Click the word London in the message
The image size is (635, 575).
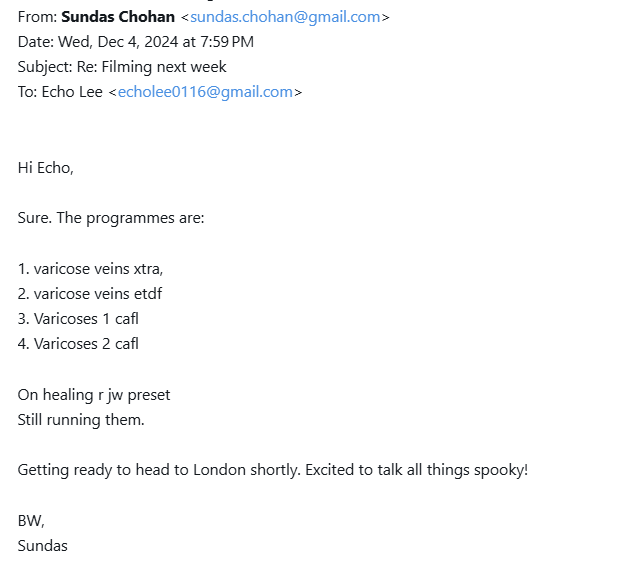219,470
